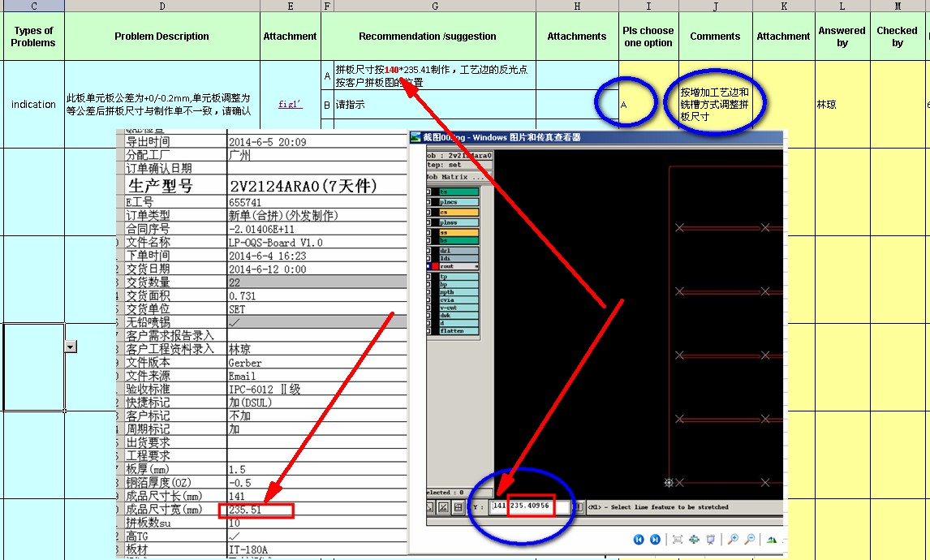Open the fig1' attachment link
Screen dimensions: 930x560
tap(290, 105)
